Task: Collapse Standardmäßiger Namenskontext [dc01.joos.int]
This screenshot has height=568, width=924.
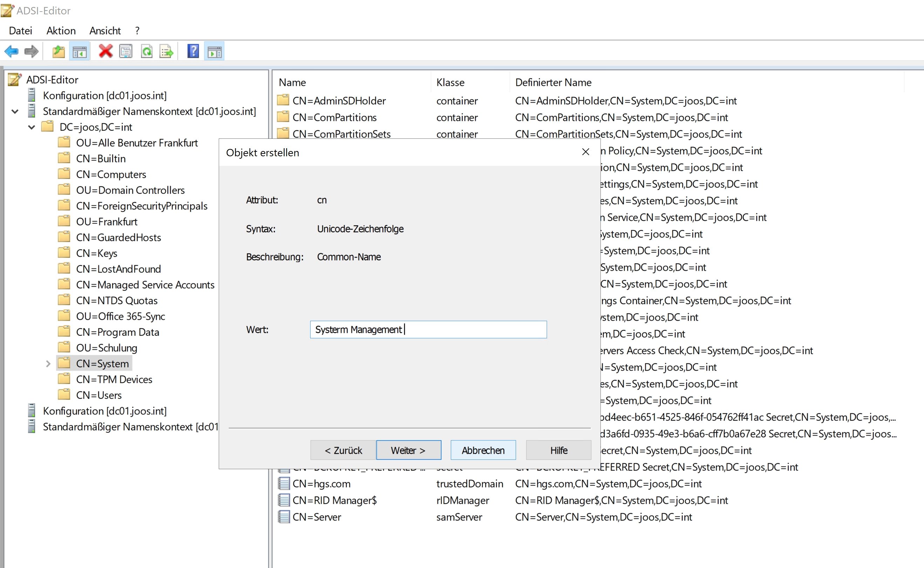Action: click(x=15, y=111)
